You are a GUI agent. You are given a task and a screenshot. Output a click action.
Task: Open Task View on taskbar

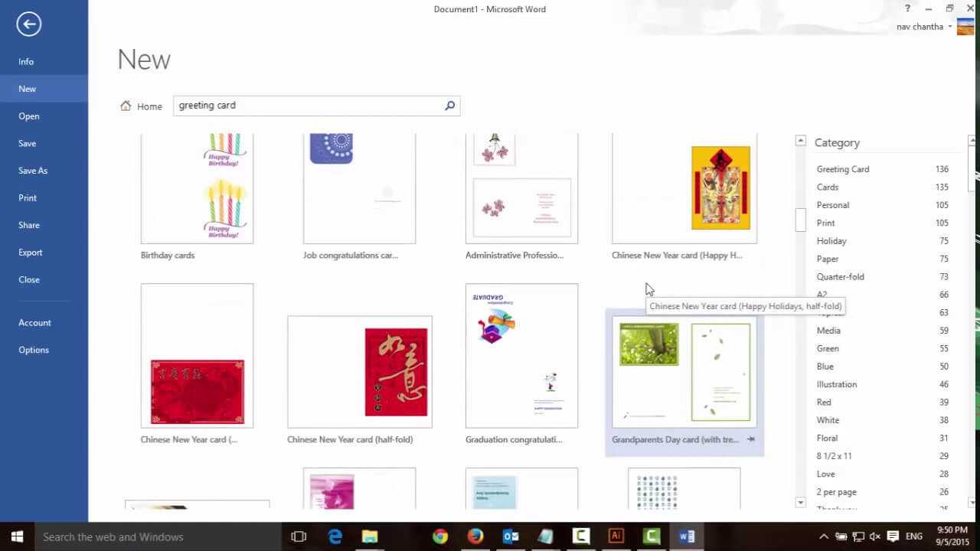point(299,536)
